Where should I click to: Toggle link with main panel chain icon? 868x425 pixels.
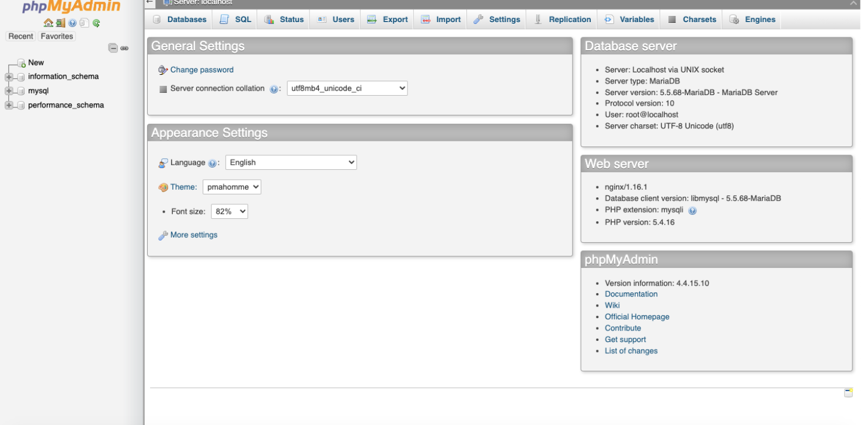(124, 48)
